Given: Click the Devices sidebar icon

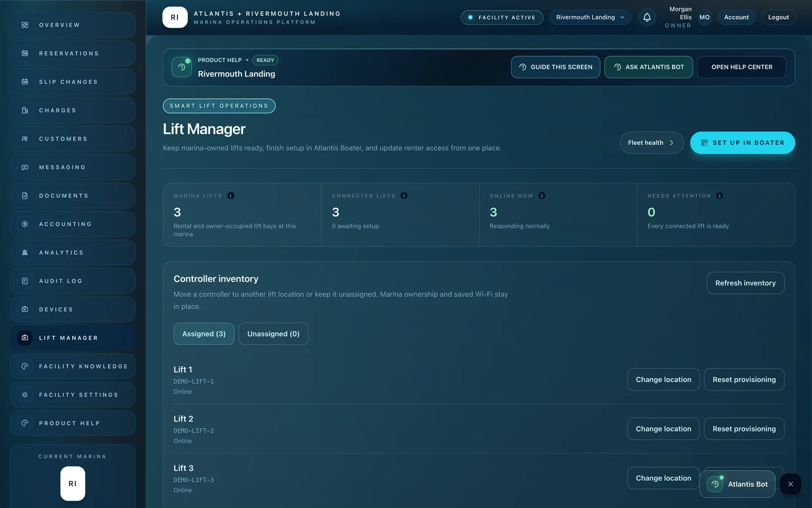Looking at the screenshot, I should [25, 309].
